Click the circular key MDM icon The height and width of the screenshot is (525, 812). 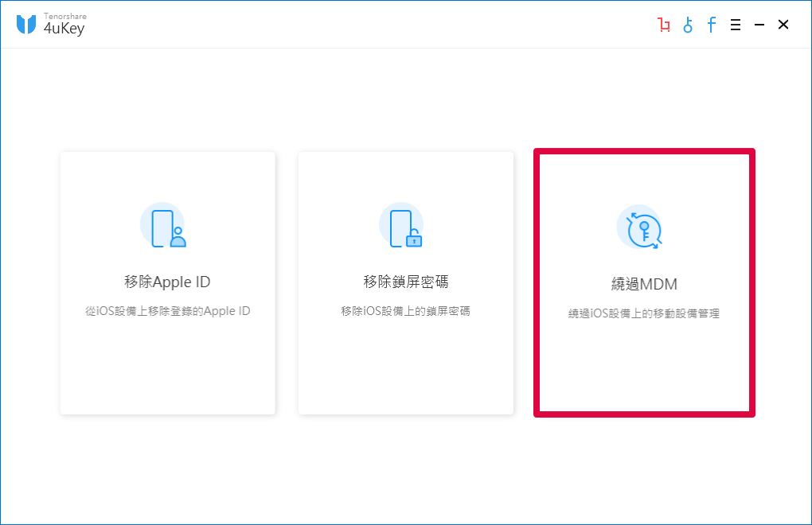click(640, 227)
